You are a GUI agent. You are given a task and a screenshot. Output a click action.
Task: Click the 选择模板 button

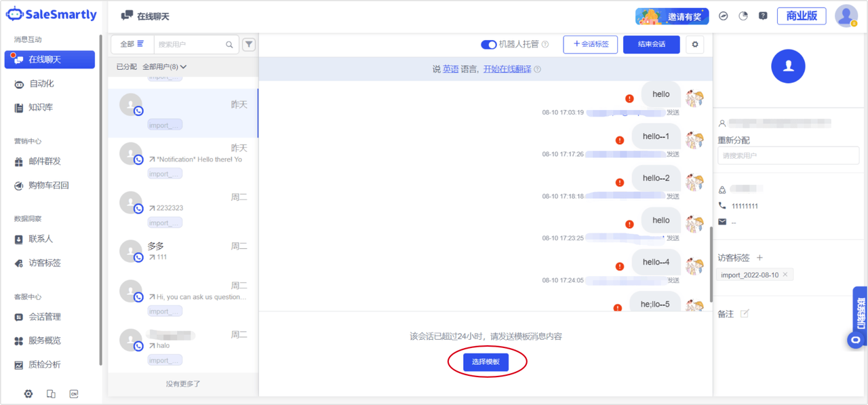click(486, 362)
